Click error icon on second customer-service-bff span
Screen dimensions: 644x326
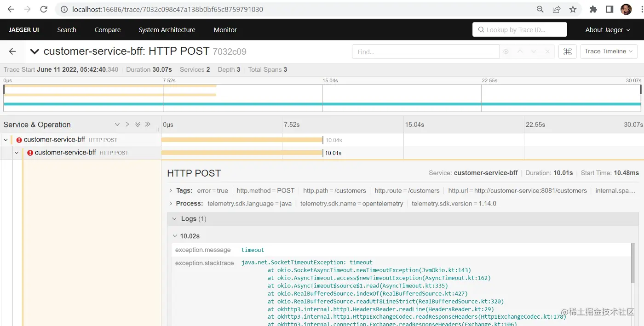pyautogui.click(x=30, y=153)
